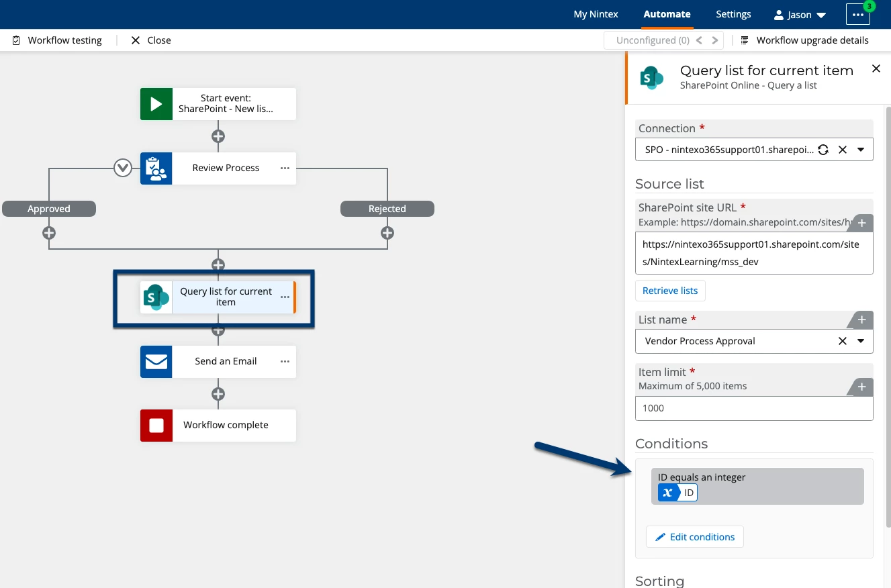The width and height of the screenshot is (891, 588).
Task: Open Workflow upgrade details
Action: tap(804, 40)
